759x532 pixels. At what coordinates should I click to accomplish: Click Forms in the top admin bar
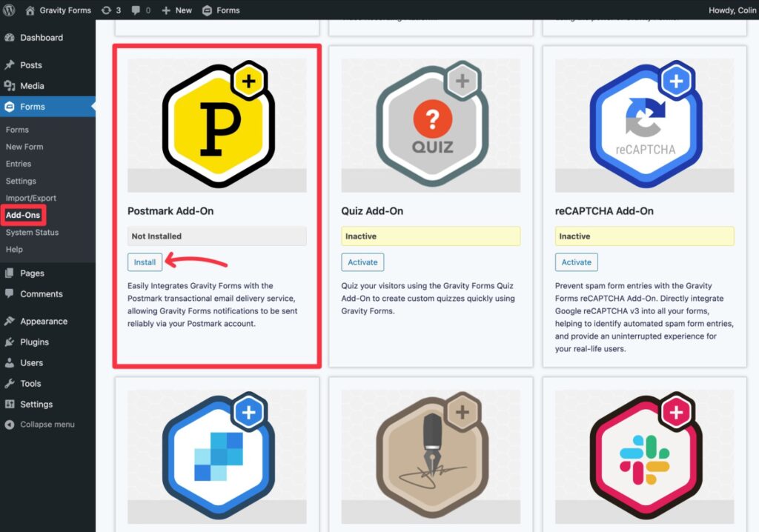[220, 10]
